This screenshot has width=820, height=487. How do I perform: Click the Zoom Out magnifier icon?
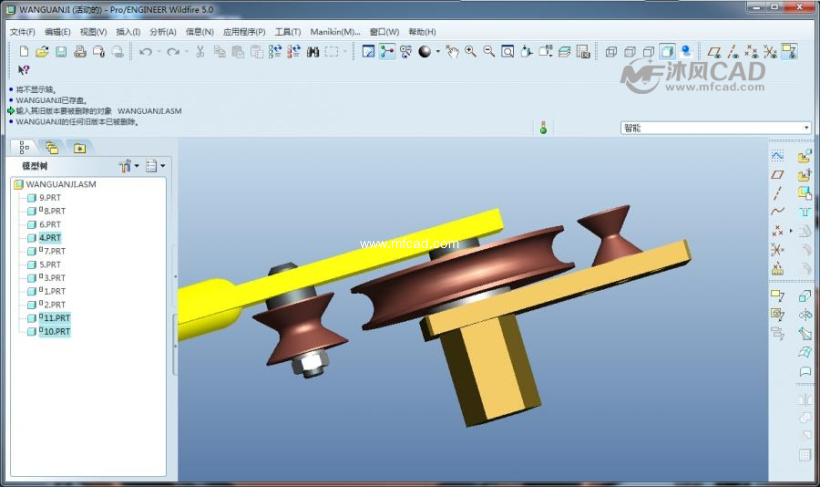489,51
